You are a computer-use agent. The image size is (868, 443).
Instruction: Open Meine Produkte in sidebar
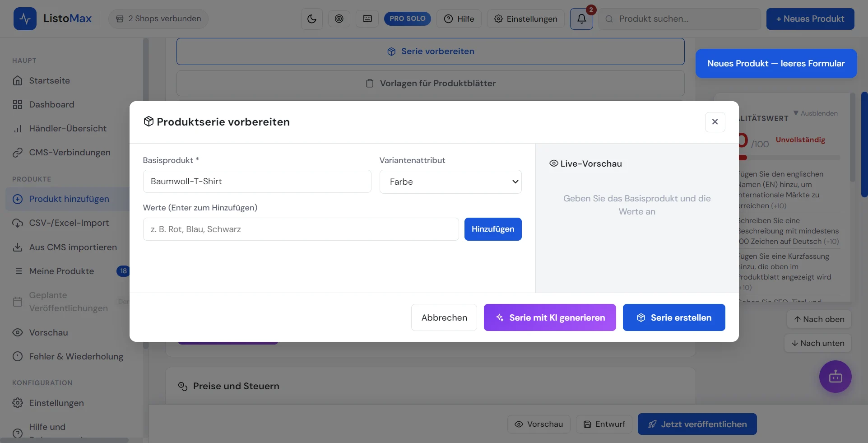coord(61,271)
